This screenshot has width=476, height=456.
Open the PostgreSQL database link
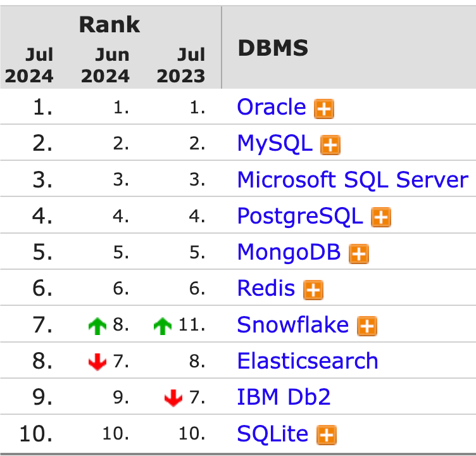[x=300, y=216]
